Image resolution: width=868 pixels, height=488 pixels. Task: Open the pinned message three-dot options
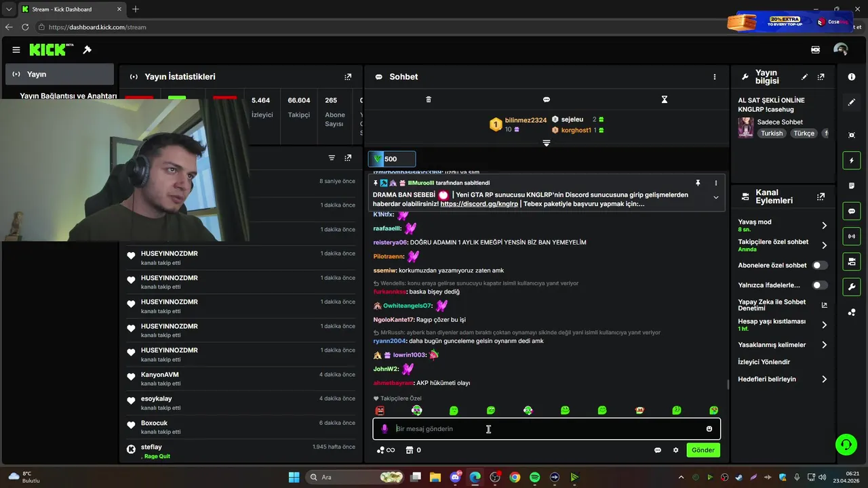click(x=715, y=183)
